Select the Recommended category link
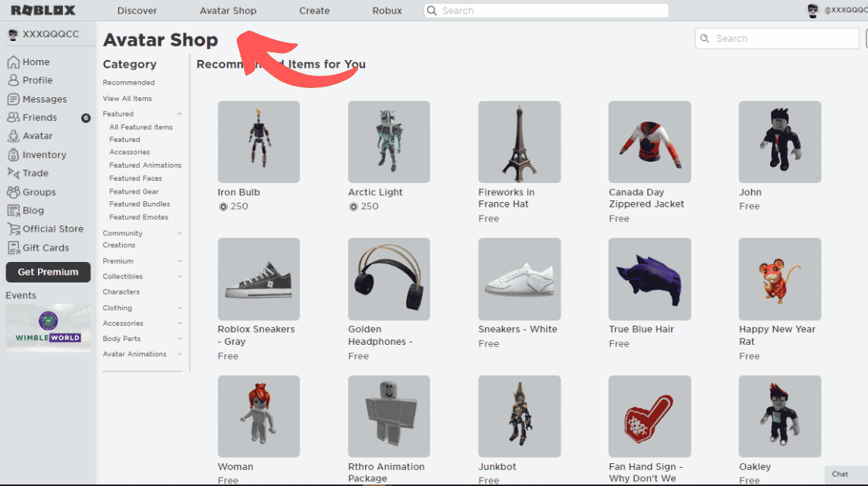Screen dimensions: 868x486 [x=128, y=83]
